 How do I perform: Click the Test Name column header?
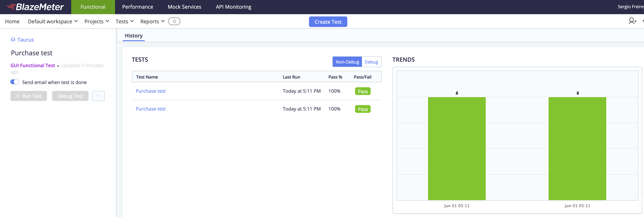[x=147, y=77]
